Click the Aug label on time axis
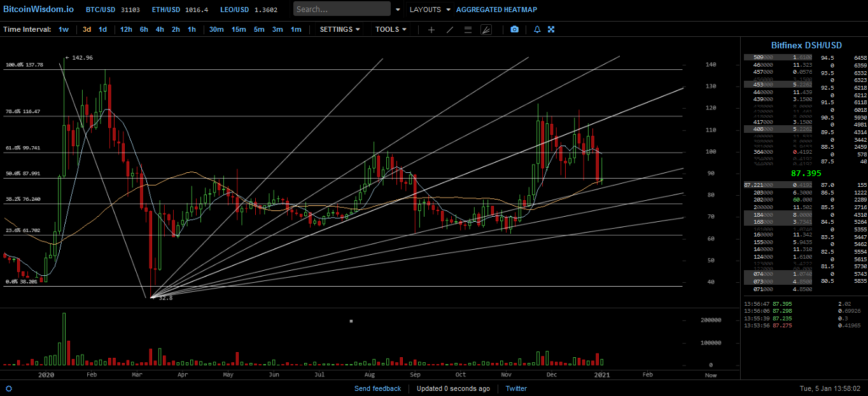The image size is (868, 396). 370,375
